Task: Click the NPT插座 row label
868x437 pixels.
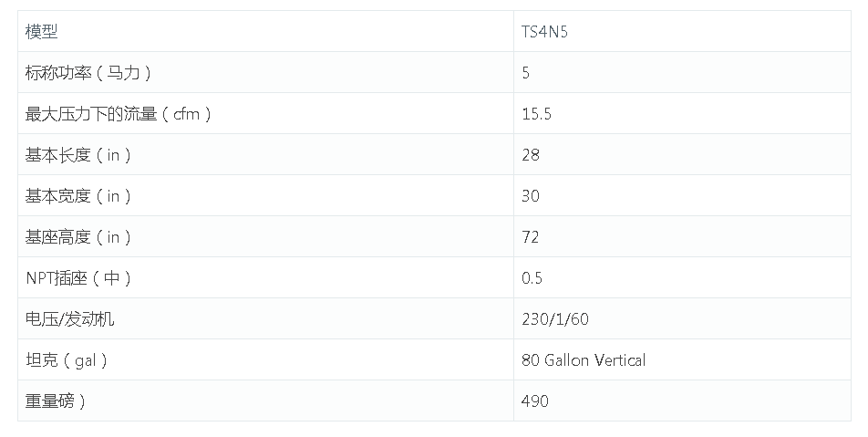Action: click(x=78, y=277)
